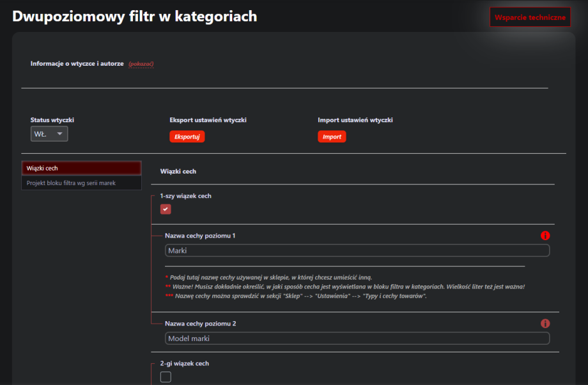Click info icon beside Nazwa cechy poziomu 2
This screenshot has width=588, height=385.
[545, 324]
